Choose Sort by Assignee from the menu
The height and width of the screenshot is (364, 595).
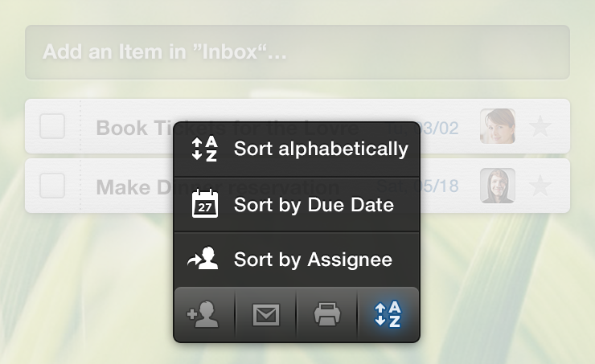point(313,260)
